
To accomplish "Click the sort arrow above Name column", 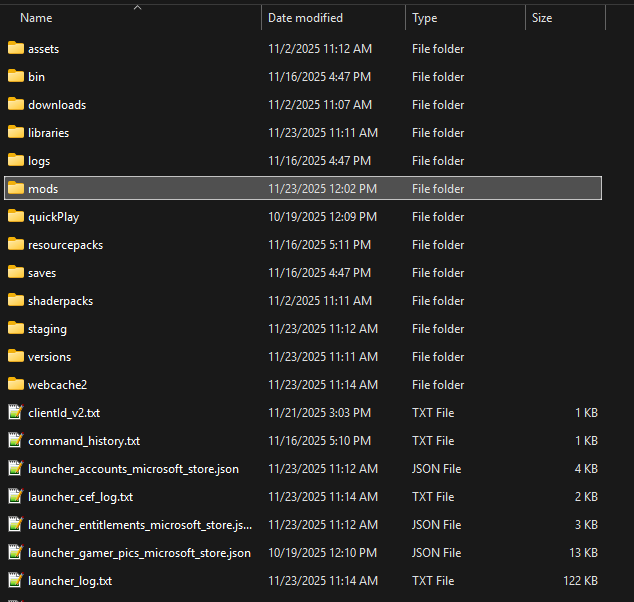I will [137, 7].
